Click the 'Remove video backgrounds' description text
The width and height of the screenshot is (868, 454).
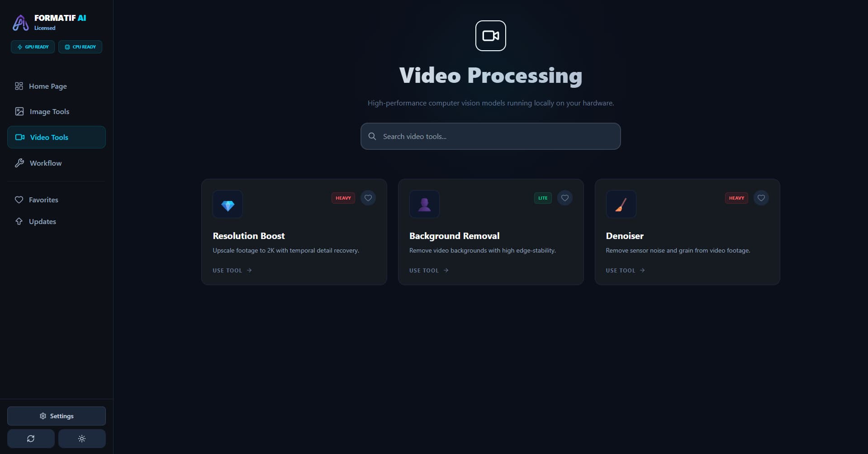coord(483,250)
